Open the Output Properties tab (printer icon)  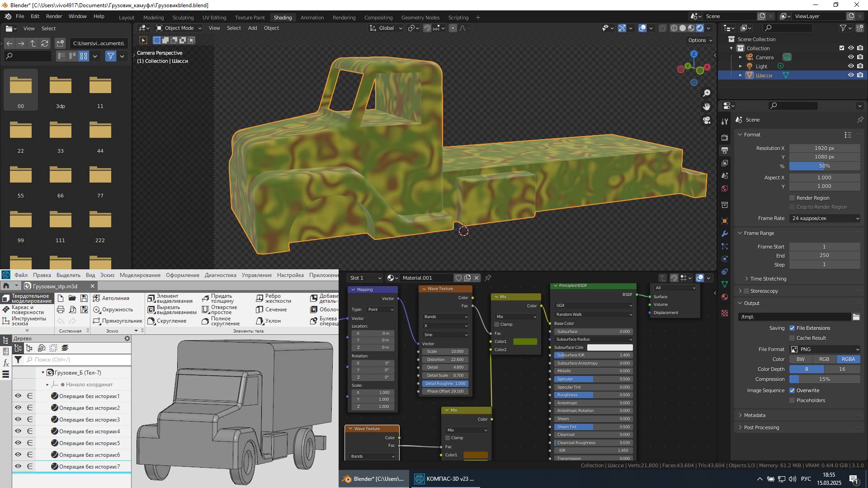tap(725, 150)
